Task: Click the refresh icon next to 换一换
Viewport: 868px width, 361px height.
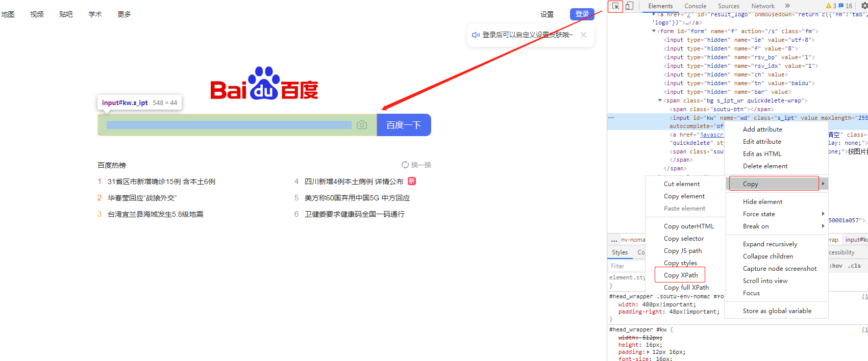Action: (405, 165)
